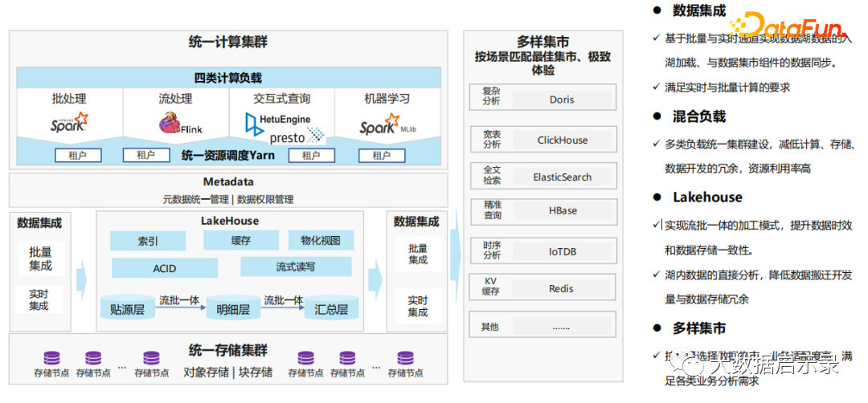Click the 四类计算负载 header bar
Viewport: 868px width, 403px height.
[228, 78]
